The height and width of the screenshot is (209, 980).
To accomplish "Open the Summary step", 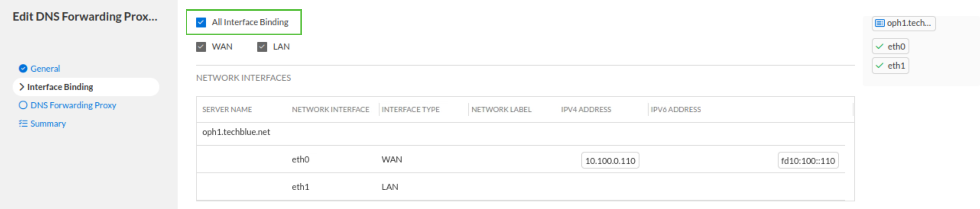I will pyautogui.click(x=48, y=124).
